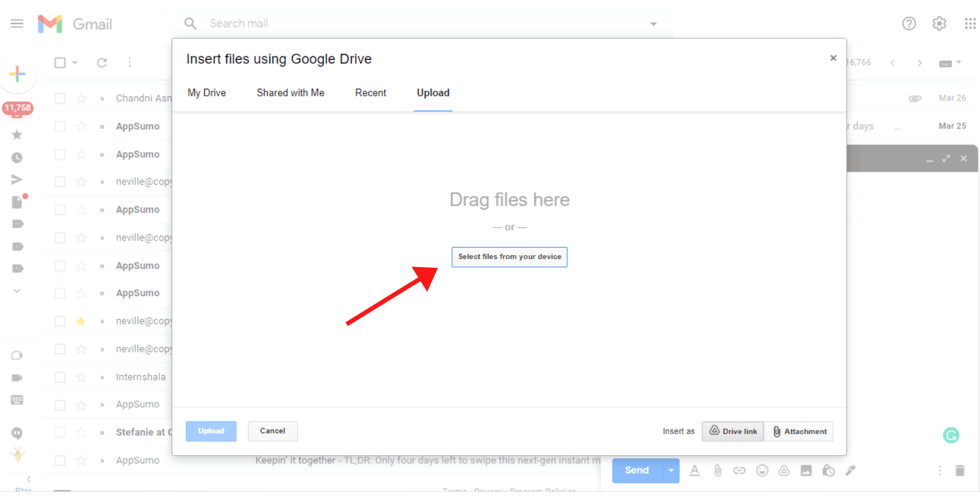The height and width of the screenshot is (499, 980).
Task: Open the Send options dropdown arrow
Action: 671,470
